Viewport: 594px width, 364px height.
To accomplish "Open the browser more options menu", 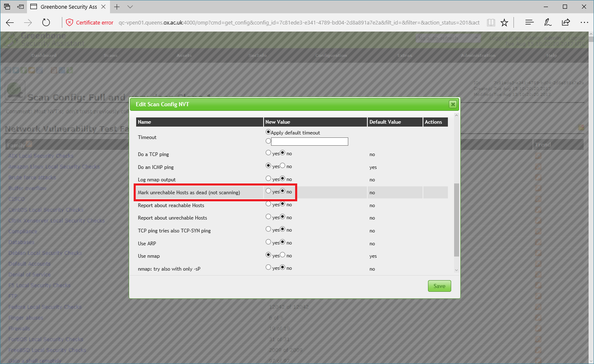I will pos(584,22).
